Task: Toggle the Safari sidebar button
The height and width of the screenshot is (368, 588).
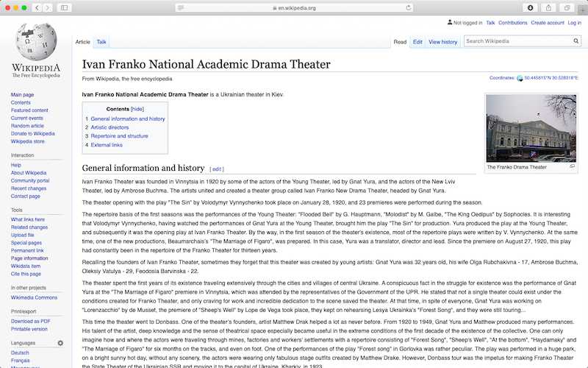Action: point(64,7)
